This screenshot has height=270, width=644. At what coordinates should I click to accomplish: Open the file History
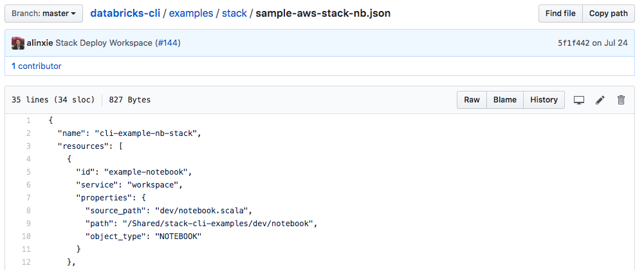coord(544,100)
